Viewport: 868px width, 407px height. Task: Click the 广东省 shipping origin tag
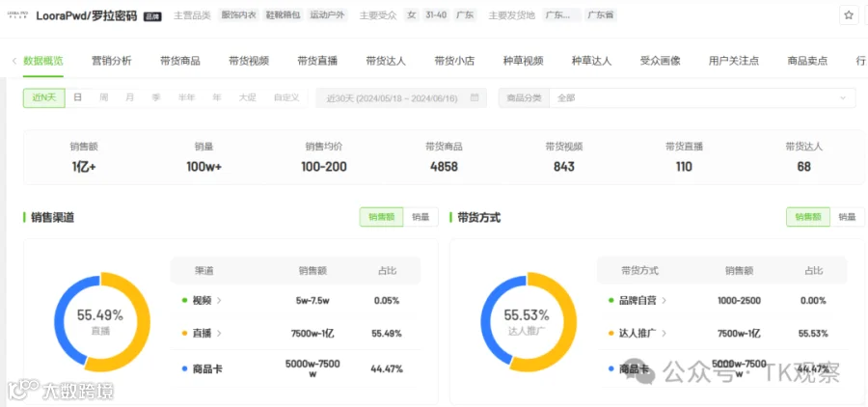tap(601, 15)
